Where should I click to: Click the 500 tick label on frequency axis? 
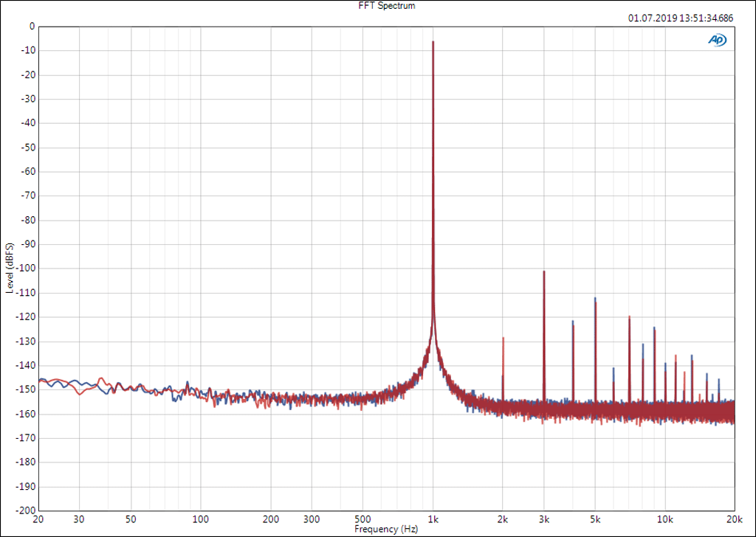(362, 519)
